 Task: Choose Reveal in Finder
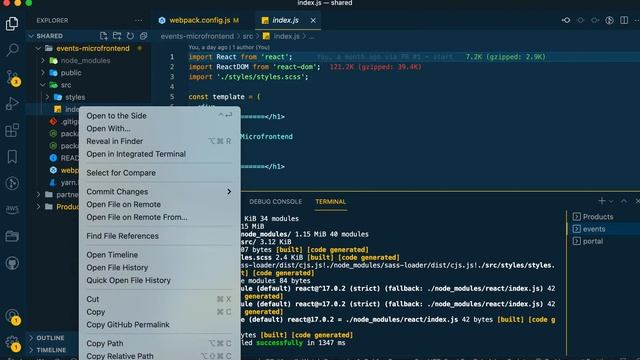159,141
